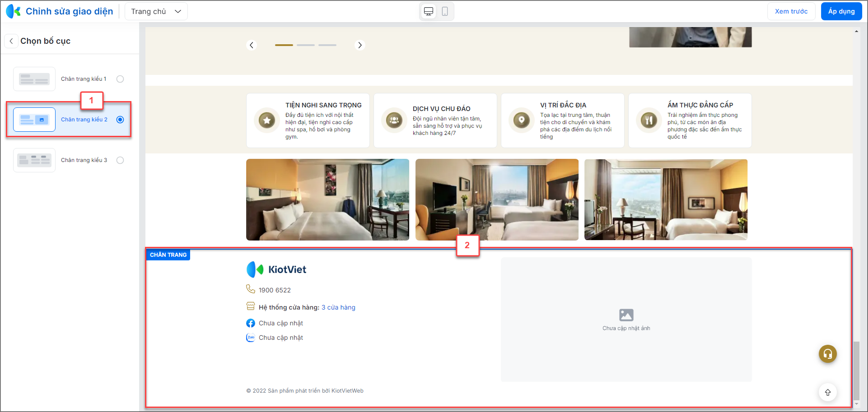This screenshot has height=412, width=868.
Task: Select the Chân trang kiểu 1 radio button
Action: point(120,79)
